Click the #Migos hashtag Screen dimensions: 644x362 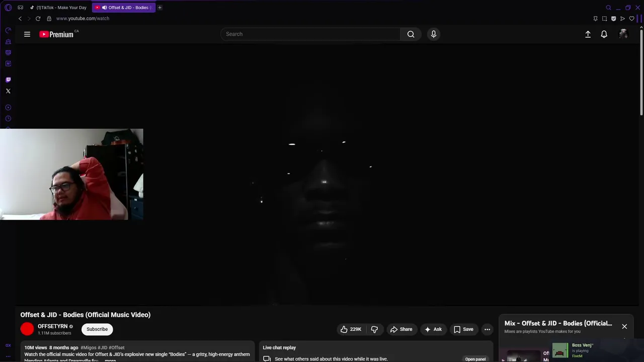[x=89, y=347]
